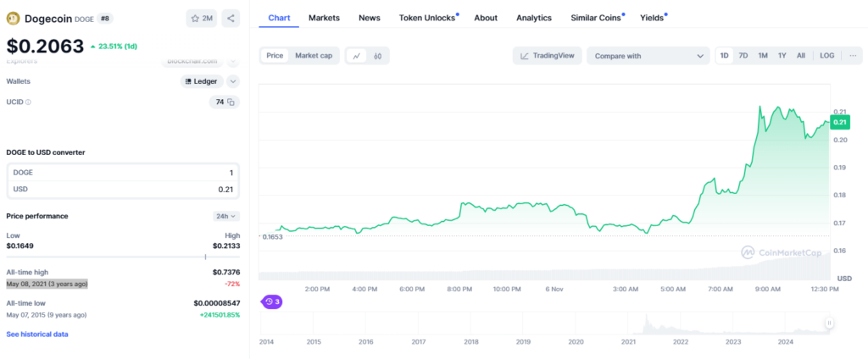The width and height of the screenshot is (868, 359).
Task: Set chart range to 1M
Action: pos(763,56)
